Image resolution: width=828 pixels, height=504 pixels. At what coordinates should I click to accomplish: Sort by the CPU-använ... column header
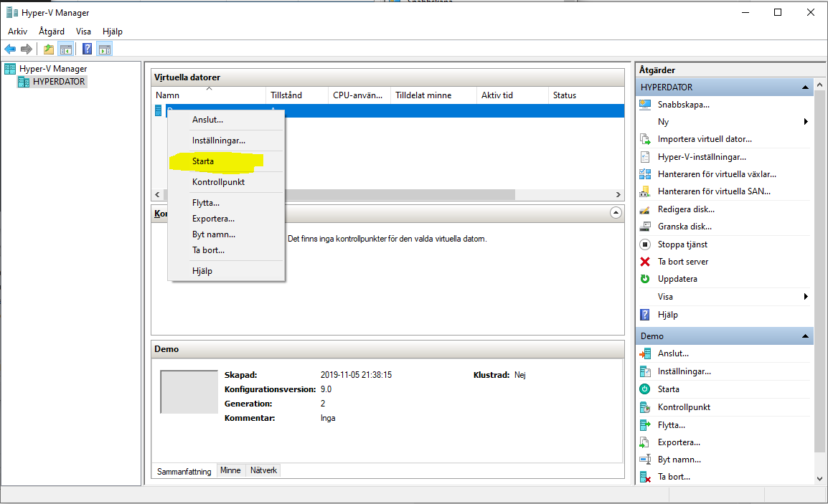point(359,95)
